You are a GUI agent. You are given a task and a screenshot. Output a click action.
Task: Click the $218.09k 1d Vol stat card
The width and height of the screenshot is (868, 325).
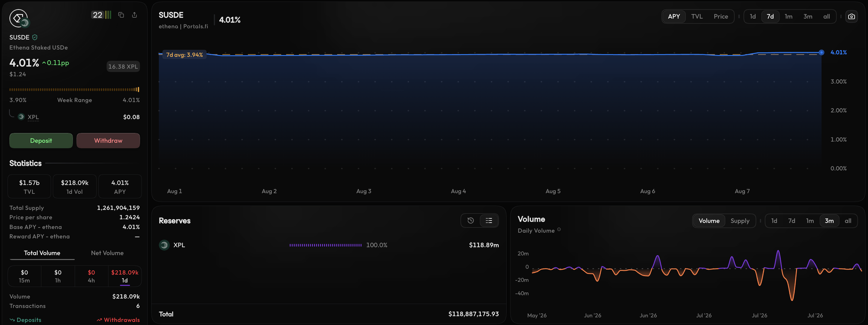(75, 187)
